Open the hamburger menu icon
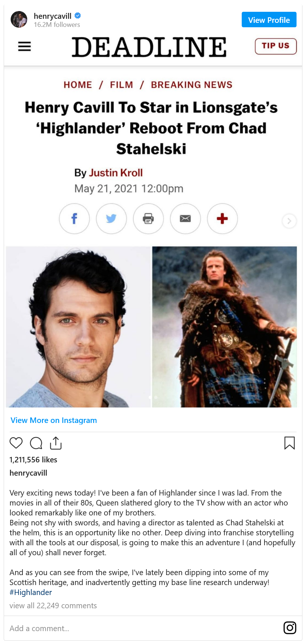The width and height of the screenshot is (305, 644). [24, 46]
